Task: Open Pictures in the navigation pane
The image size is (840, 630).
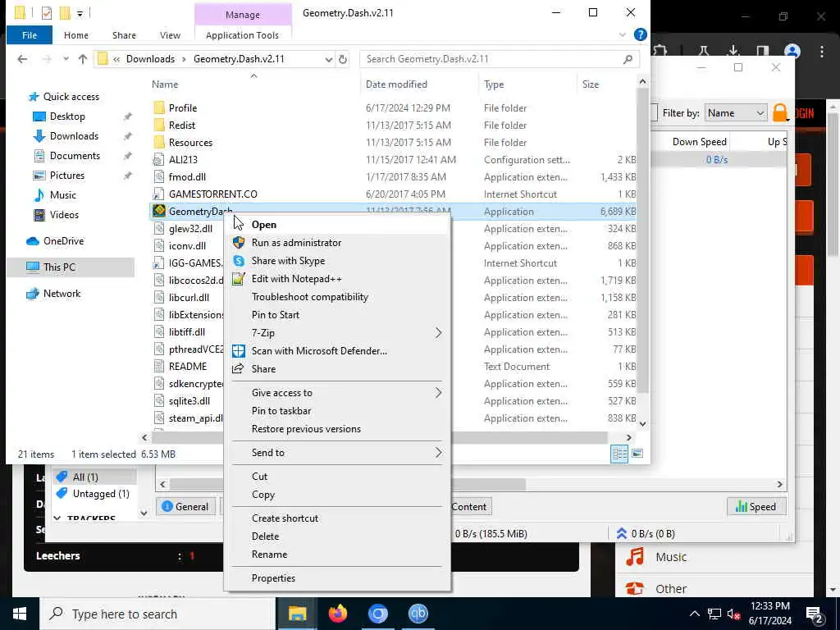Action: click(67, 176)
